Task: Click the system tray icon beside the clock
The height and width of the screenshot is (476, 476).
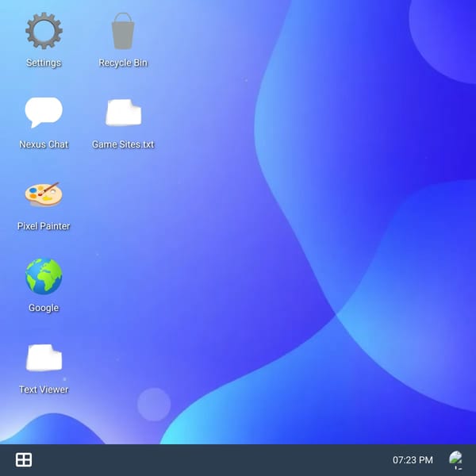Action: tap(455, 459)
